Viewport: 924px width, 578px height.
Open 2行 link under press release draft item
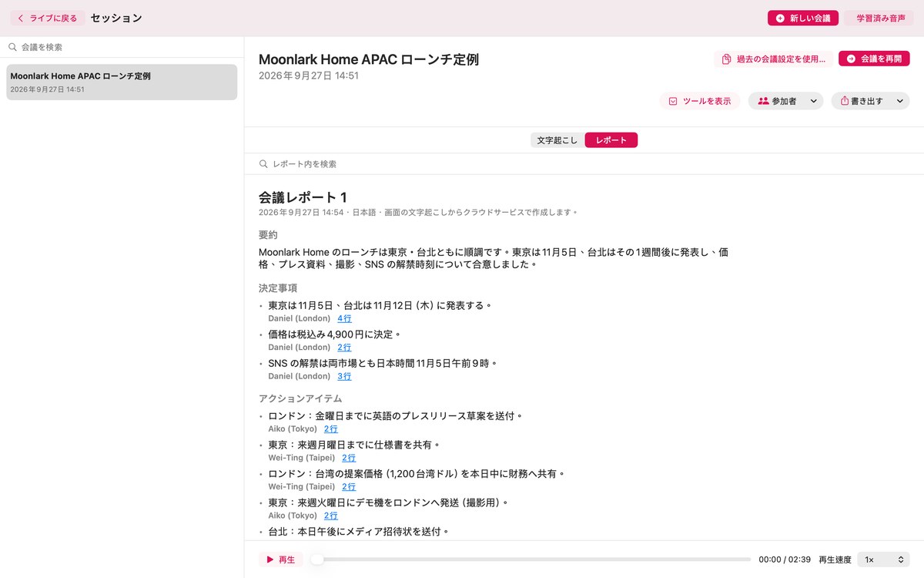[x=330, y=428]
